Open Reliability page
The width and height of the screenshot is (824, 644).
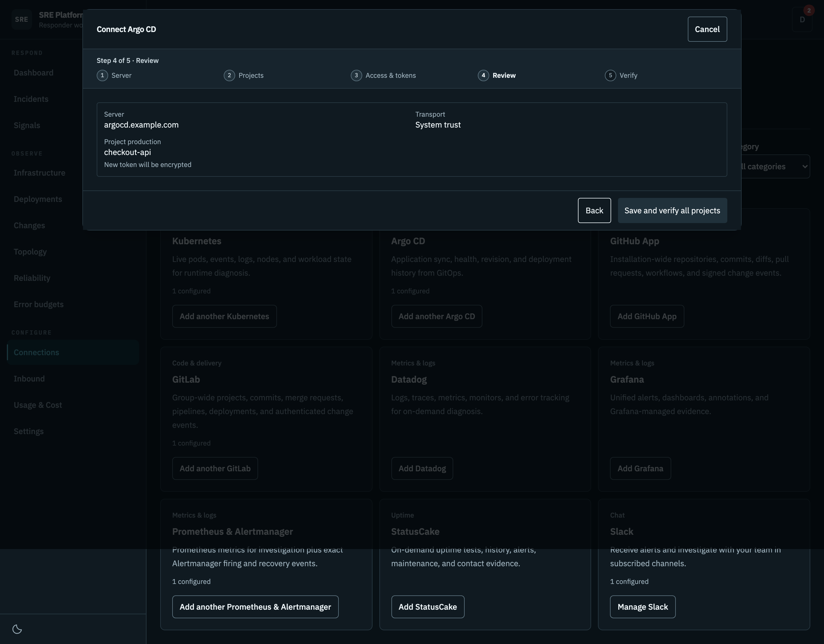[x=73, y=278]
